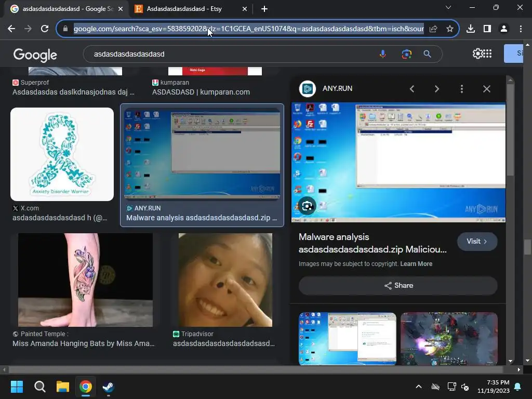Open the muted volume tray icon
This screenshot has height=399, width=532.
(x=465, y=387)
